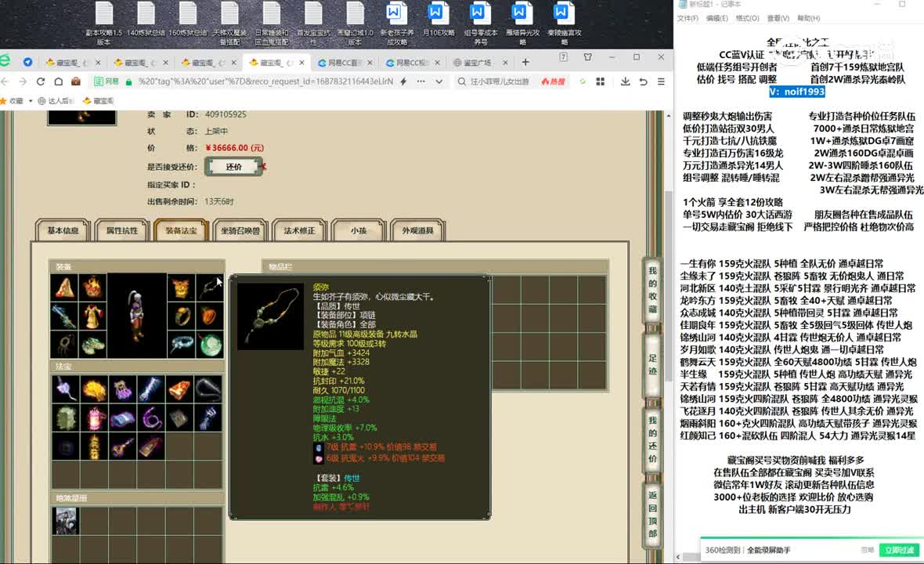Switch to the 基本信息 tab
The height and width of the screenshot is (564, 924).
(x=63, y=230)
